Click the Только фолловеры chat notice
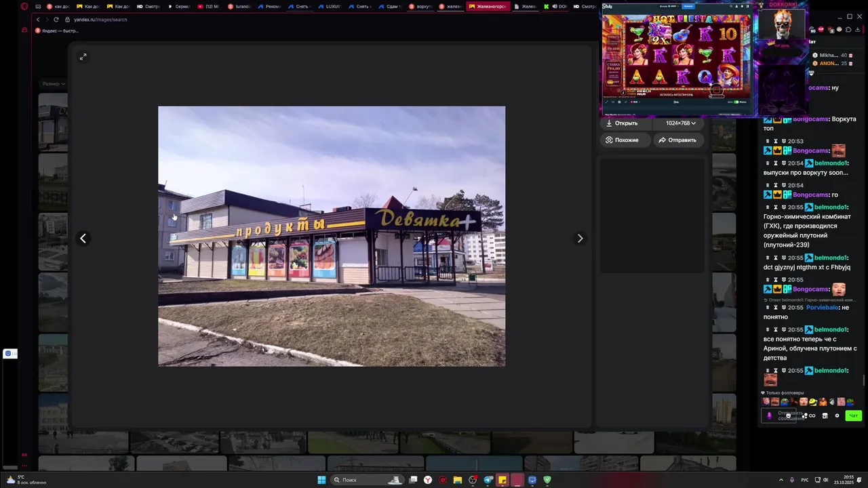 [783, 393]
